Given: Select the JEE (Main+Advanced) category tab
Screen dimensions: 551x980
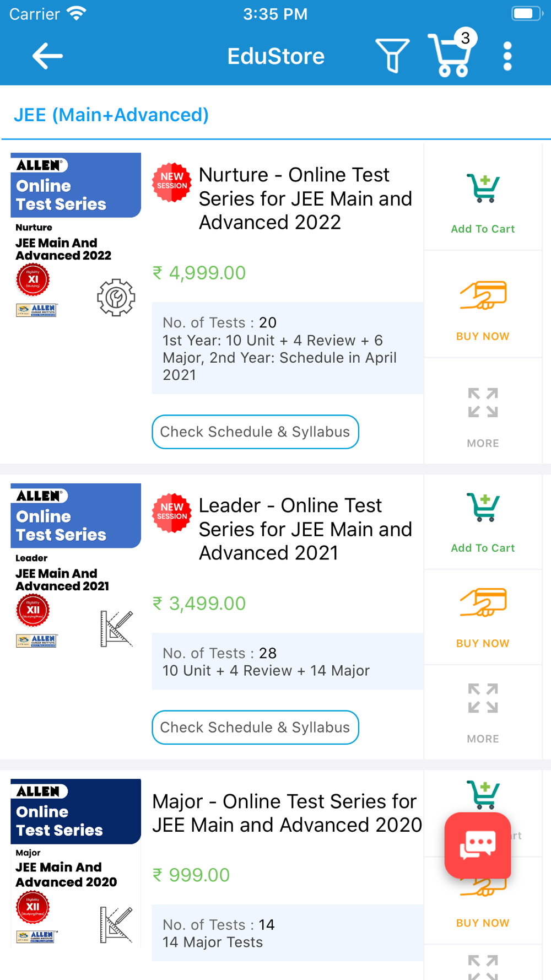Looking at the screenshot, I should tap(111, 115).
